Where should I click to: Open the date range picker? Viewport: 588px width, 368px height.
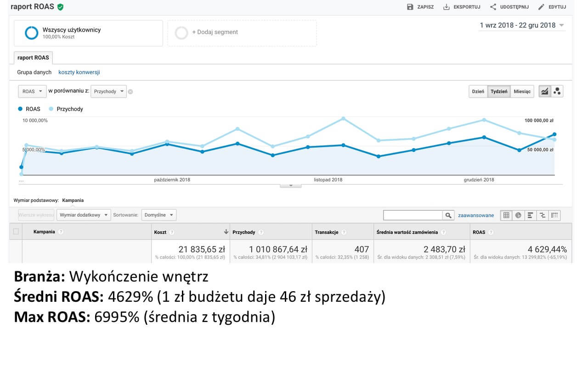point(522,25)
